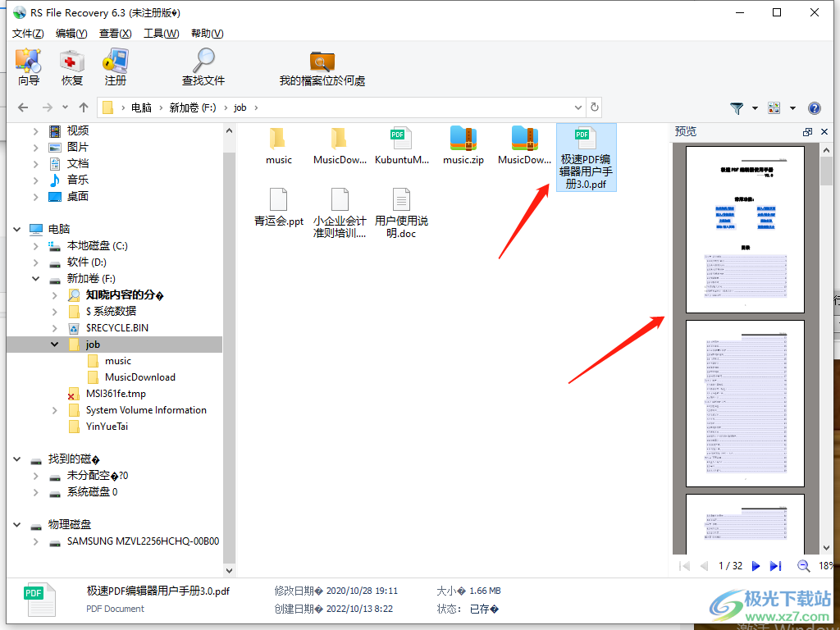Screen dimensions: 840x630
Task: Click the view mode icon
Action: 774,108
